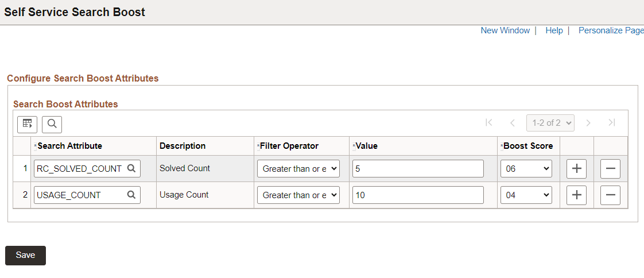Viewport: 644px width, 278px height.
Task: Click the Description column header
Action: pos(183,146)
